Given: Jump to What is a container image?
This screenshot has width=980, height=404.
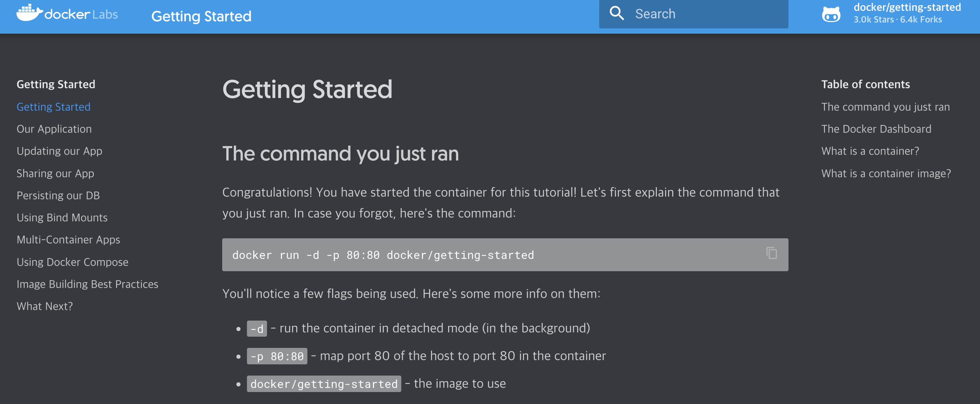Looking at the screenshot, I should point(886,174).
